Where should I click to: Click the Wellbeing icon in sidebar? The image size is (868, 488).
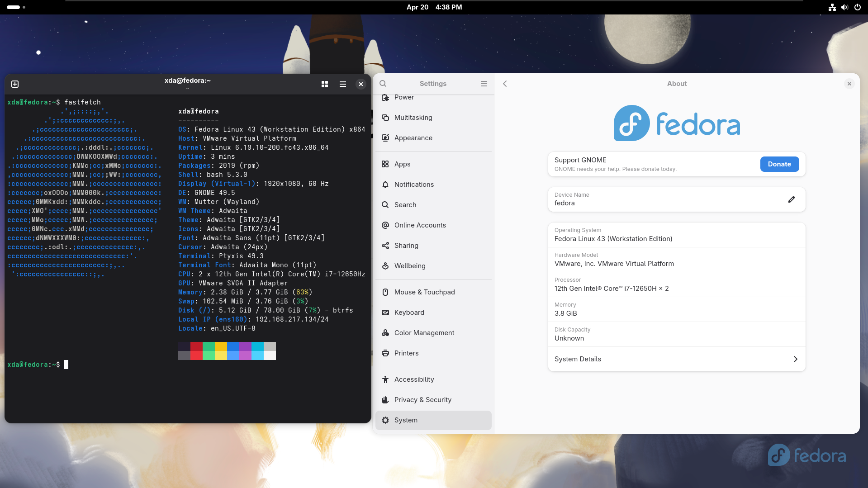[385, 266]
